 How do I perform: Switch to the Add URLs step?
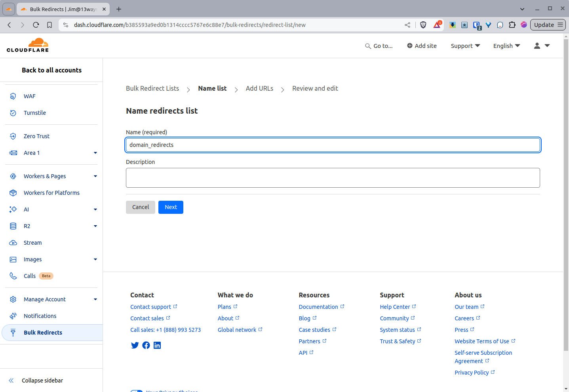pos(259,88)
